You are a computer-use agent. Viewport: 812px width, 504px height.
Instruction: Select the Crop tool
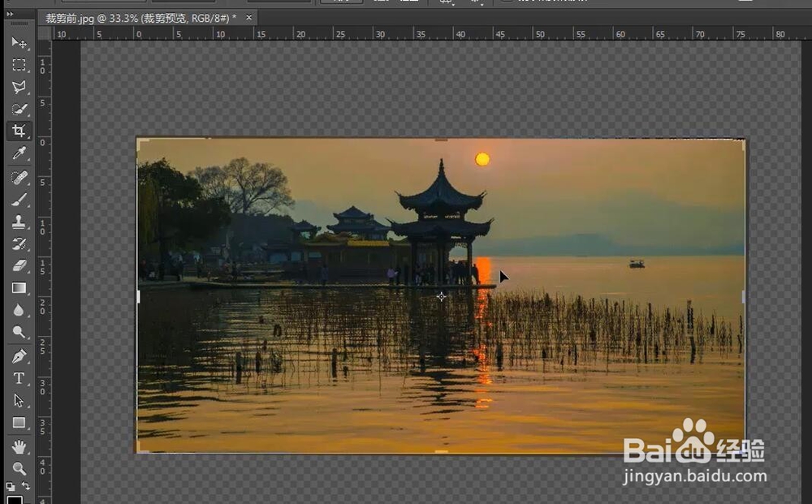(x=19, y=131)
